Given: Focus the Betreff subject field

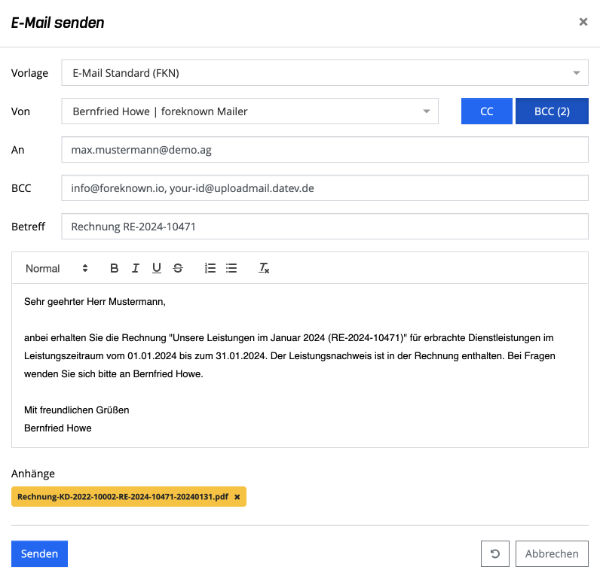Looking at the screenshot, I should [325, 227].
